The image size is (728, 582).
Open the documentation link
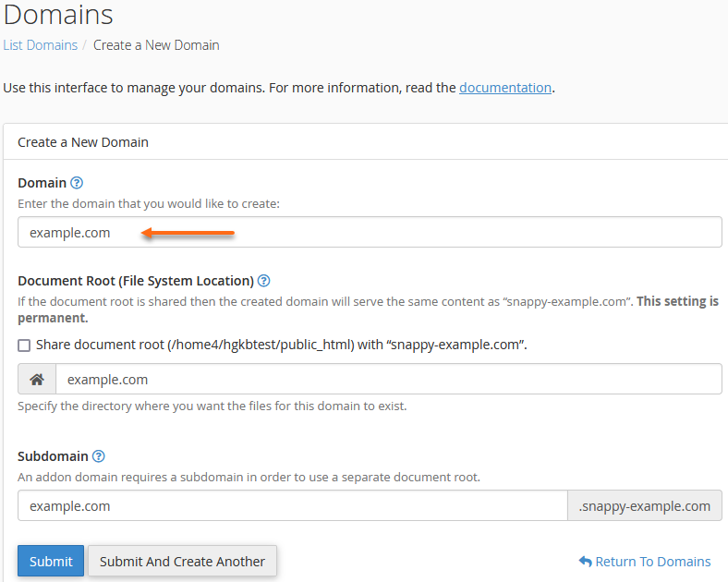[x=505, y=88]
